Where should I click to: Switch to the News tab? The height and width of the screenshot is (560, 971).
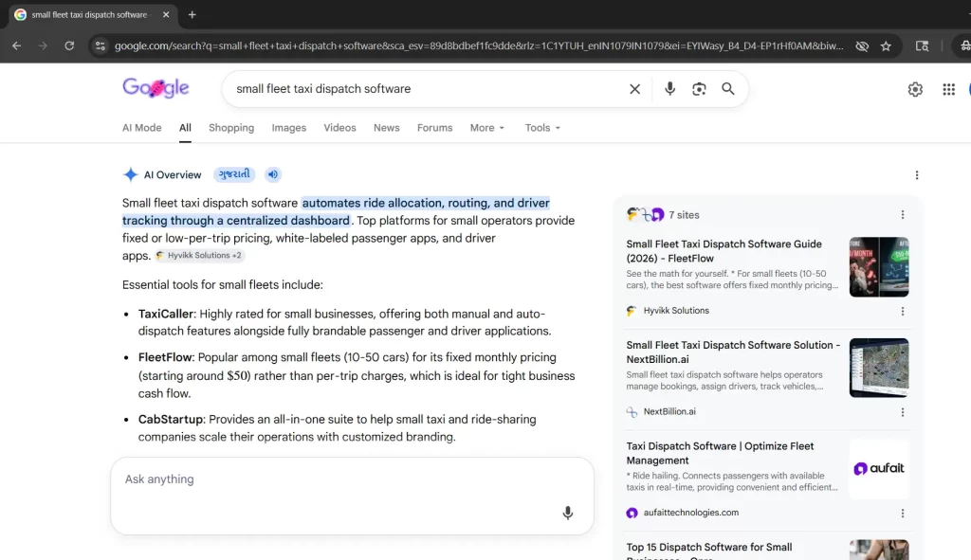387,128
